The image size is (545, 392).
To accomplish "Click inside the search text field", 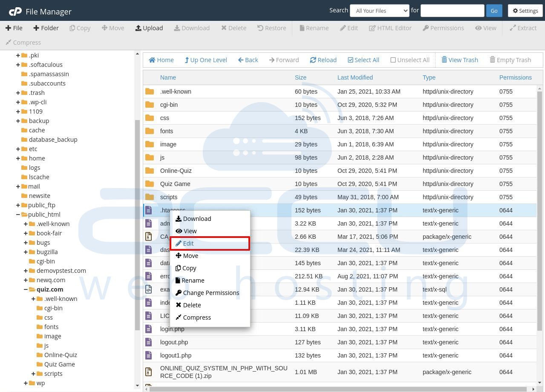I will pos(452,10).
